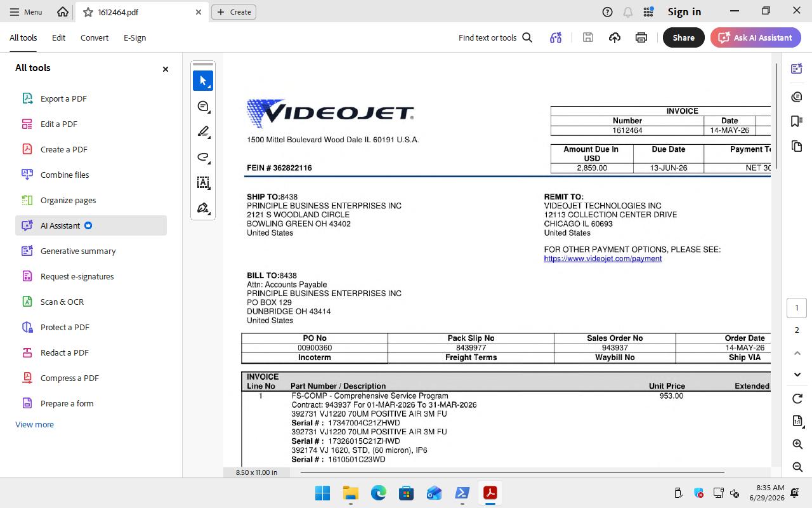Image resolution: width=812 pixels, height=508 pixels.
Task: Select Compress a PDF tool
Action: point(91,378)
